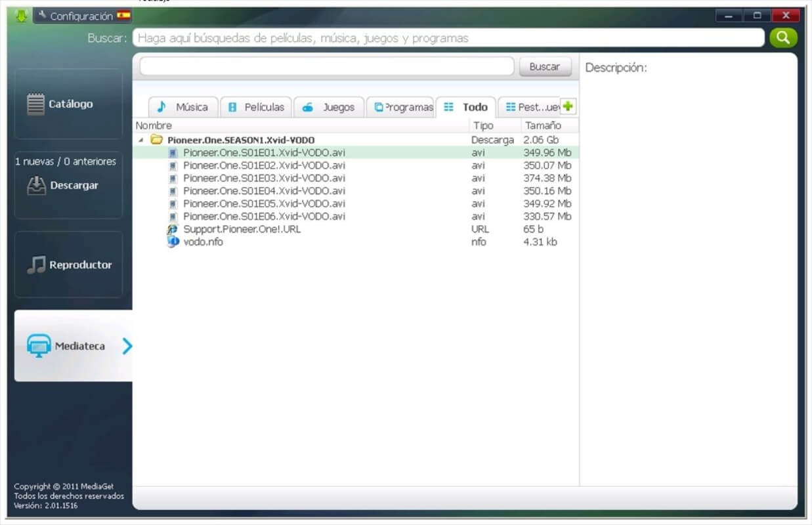
Task: Add new tab with green plus icon
Action: pos(568,106)
